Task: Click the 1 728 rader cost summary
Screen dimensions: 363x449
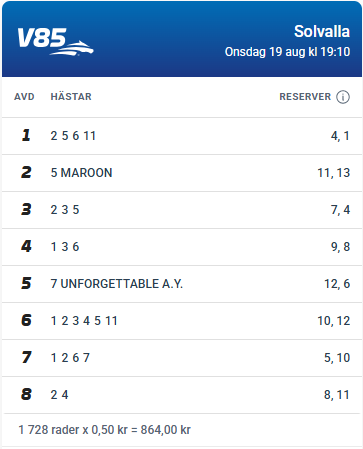Action: [104, 430]
